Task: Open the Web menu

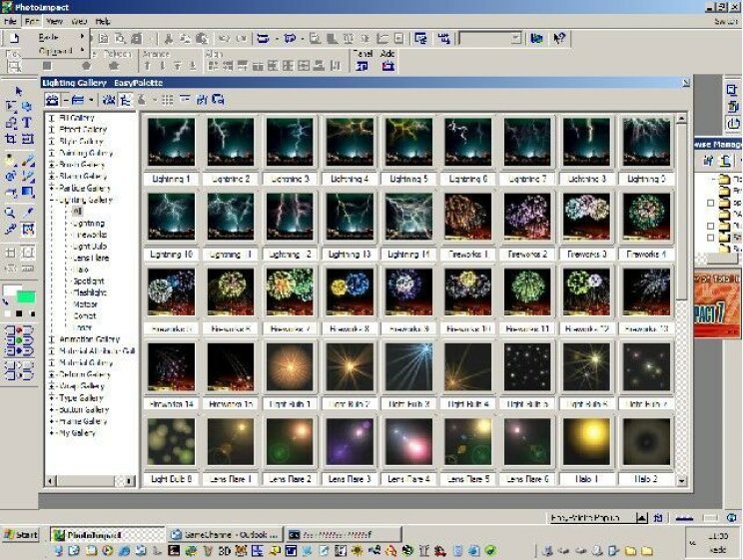Action: (x=79, y=21)
